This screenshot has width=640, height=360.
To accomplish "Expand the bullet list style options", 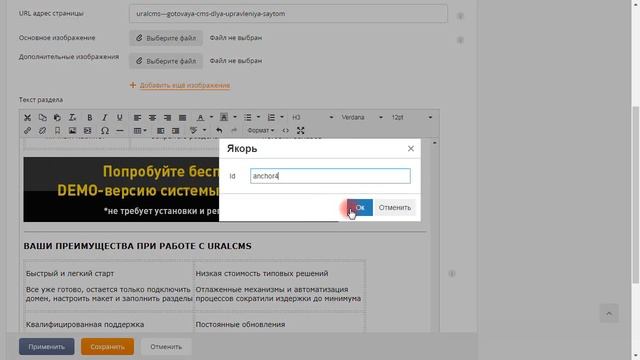I will (x=258, y=118).
